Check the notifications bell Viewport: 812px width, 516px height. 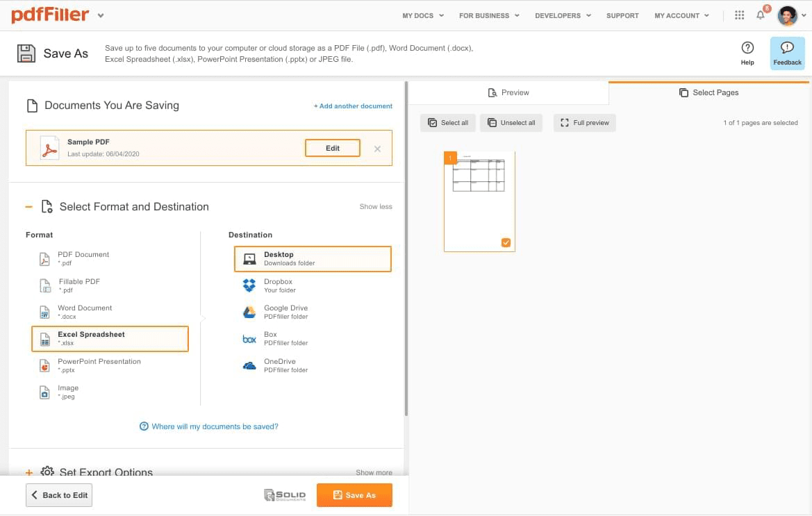click(x=760, y=15)
